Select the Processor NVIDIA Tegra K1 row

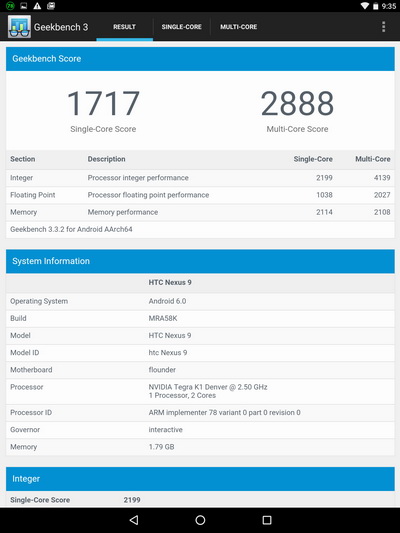click(200, 391)
